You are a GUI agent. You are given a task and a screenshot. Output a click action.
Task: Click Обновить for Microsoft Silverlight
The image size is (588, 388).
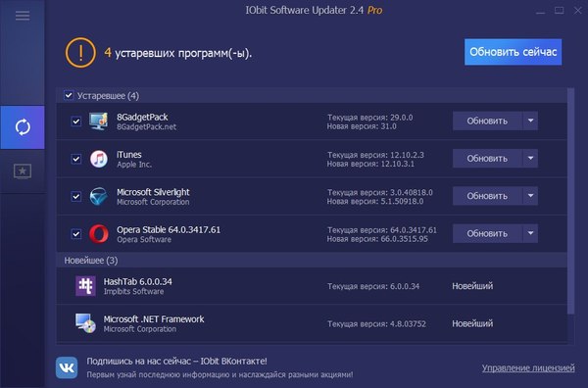click(x=487, y=196)
